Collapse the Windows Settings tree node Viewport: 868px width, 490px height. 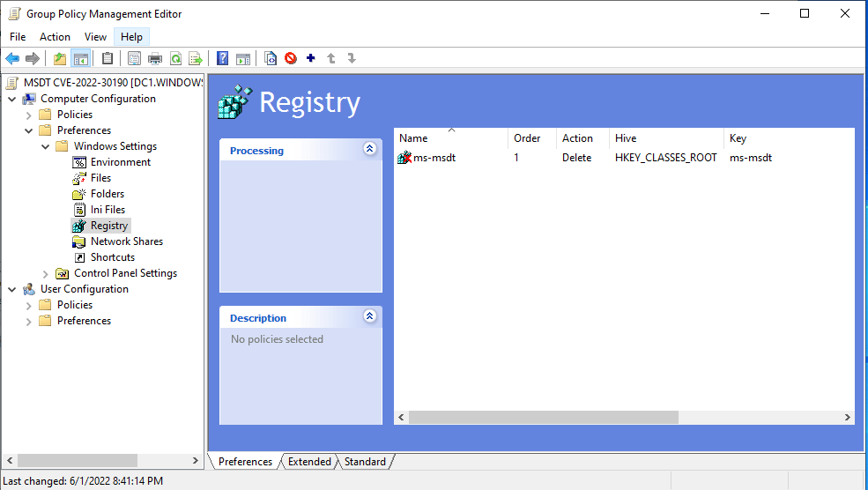tap(46, 146)
